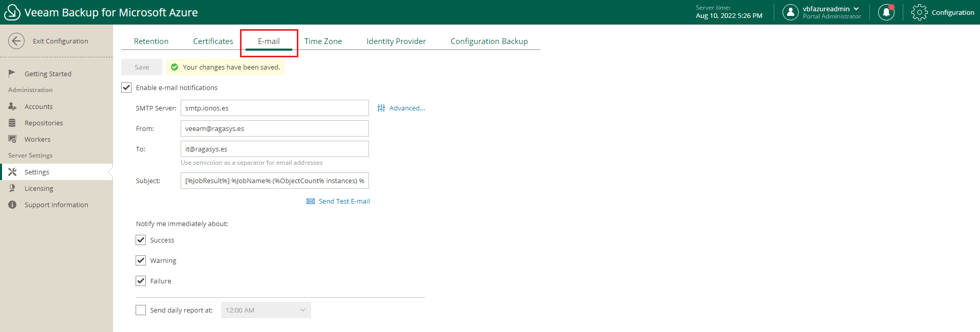Open the daily report time dropdown

[x=266, y=310]
